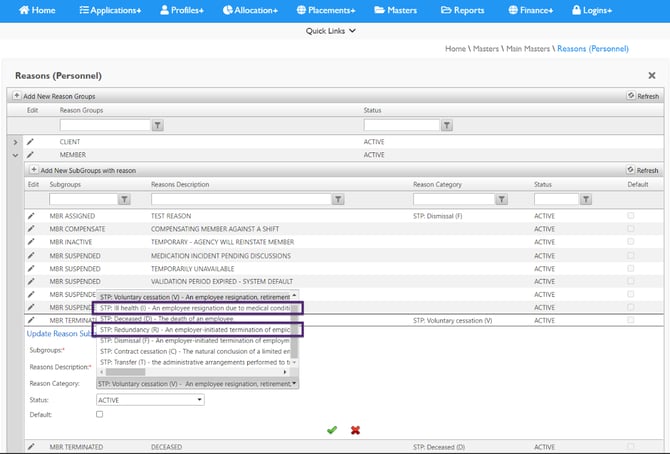
Task: Click edit pencil for MBR ASSIGNED row
Action: [31, 215]
